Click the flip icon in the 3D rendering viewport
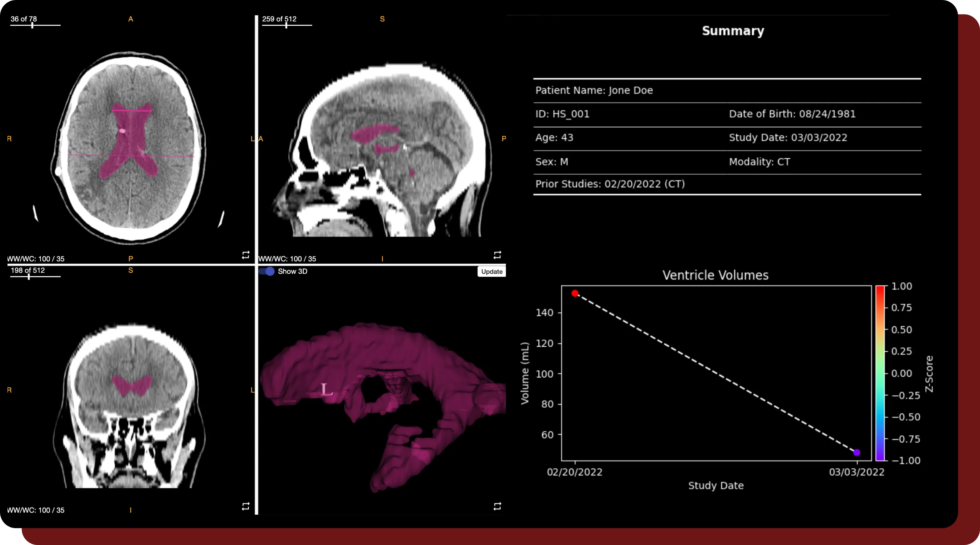 point(498,506)
